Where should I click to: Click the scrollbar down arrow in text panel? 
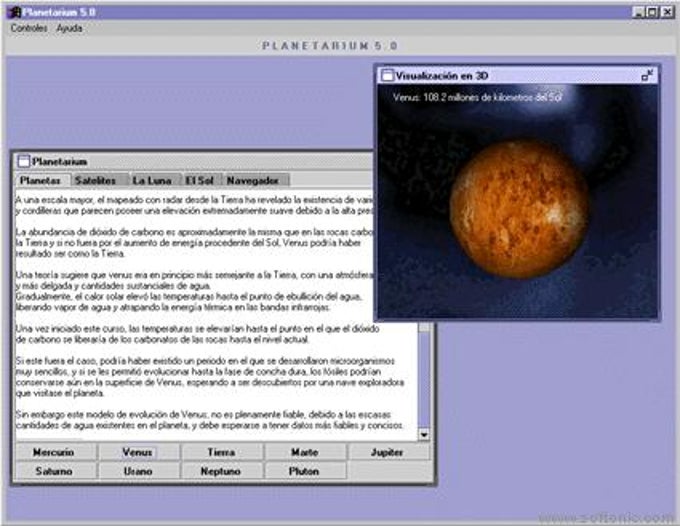click(x=424, y=435)
